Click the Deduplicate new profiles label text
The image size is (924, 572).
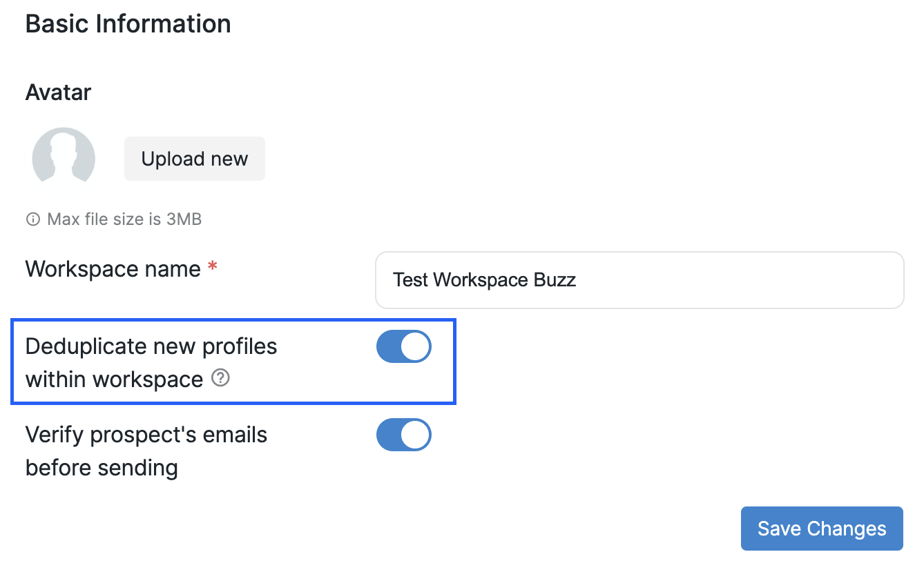[x=151, y=346]
